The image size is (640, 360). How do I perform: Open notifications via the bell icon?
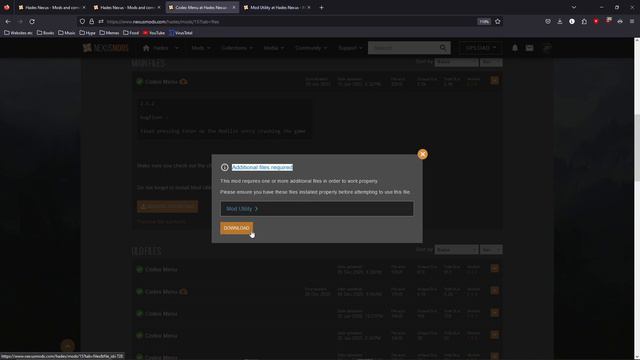[515, 48]
